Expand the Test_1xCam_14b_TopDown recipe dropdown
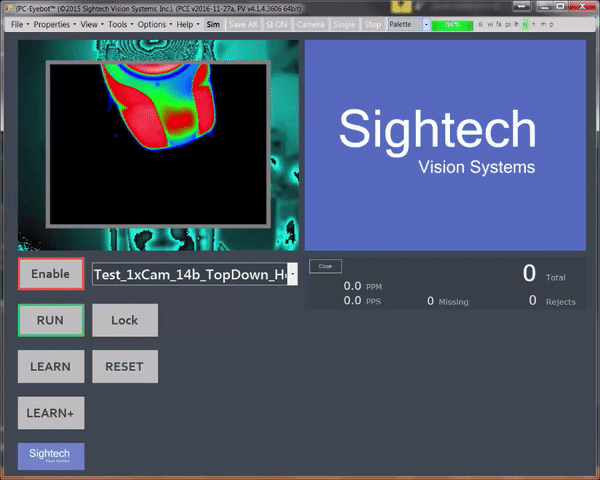Screen dimensions: 600x480 [x=291, y=274]
